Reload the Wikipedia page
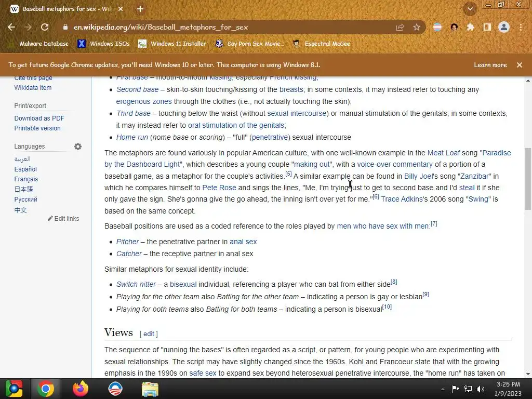Image resolution: width=532 pixels, height=399 pixels. point(45,27)
